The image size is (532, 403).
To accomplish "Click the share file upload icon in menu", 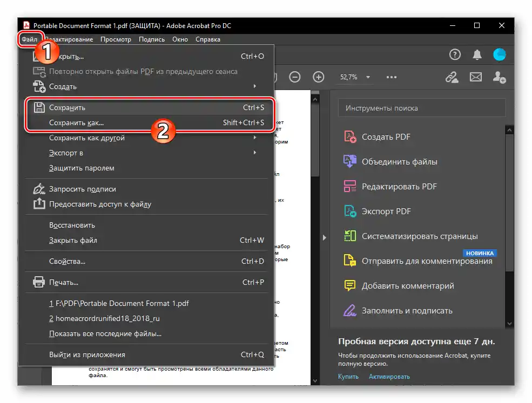I will pos(39,203).
